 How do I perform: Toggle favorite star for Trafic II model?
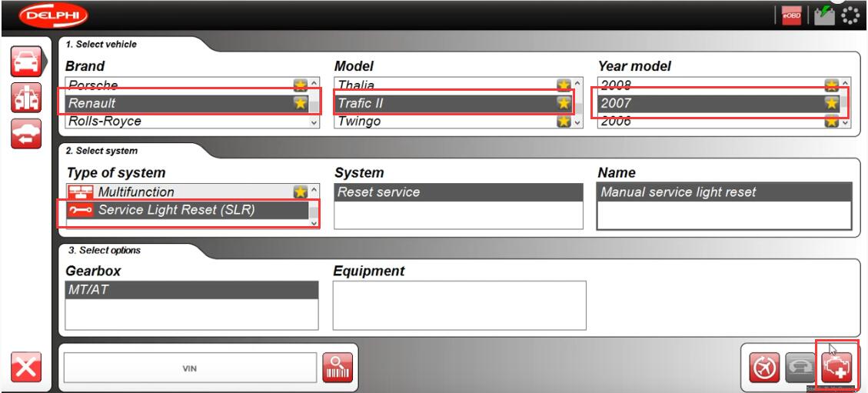coord(564,102)
